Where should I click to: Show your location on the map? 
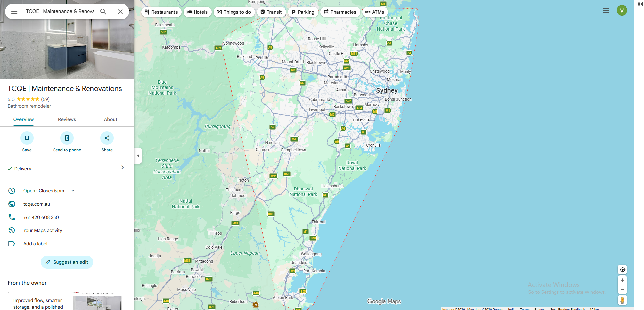pyautogui.click(x=622, y=270)
